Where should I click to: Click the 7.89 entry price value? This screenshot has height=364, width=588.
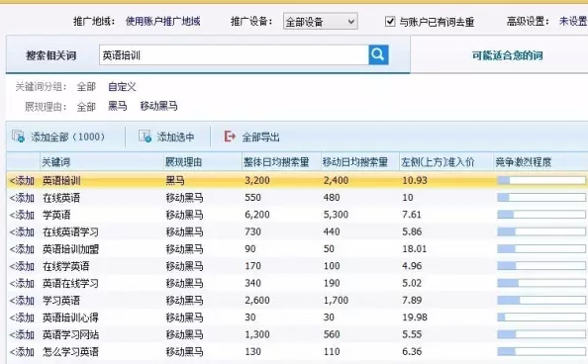coord(412,300)
